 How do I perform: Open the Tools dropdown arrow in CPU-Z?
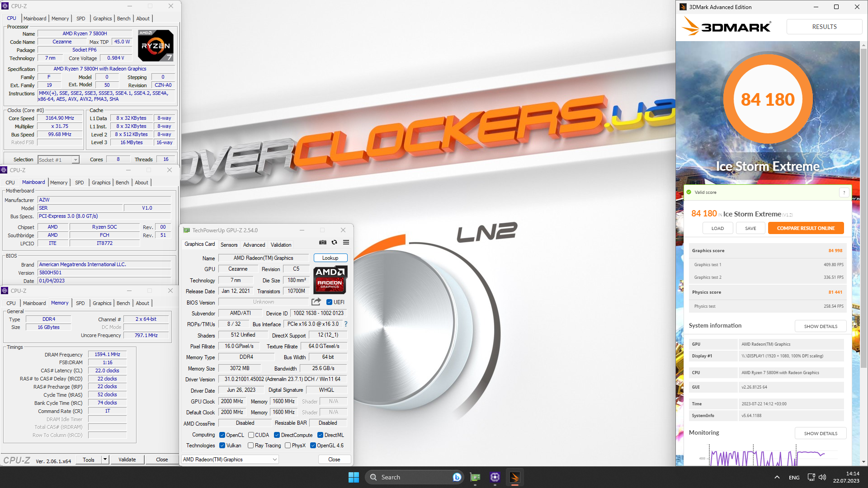click(x=105, y=460)
